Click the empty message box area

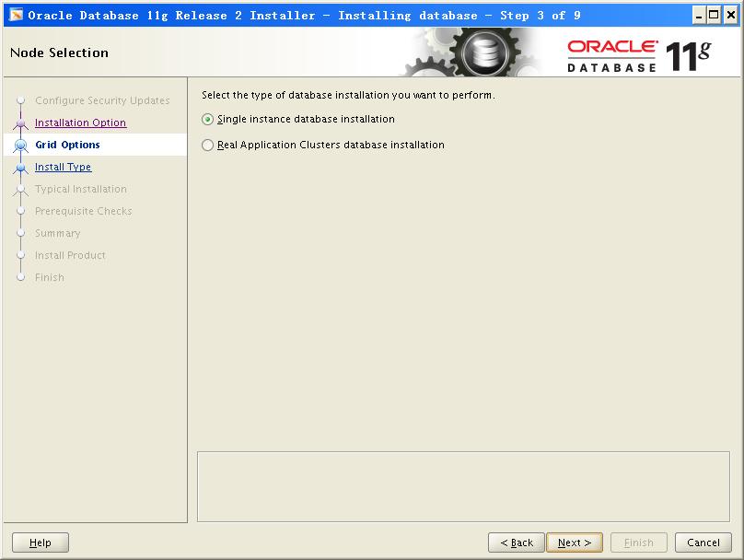point(464,486)
